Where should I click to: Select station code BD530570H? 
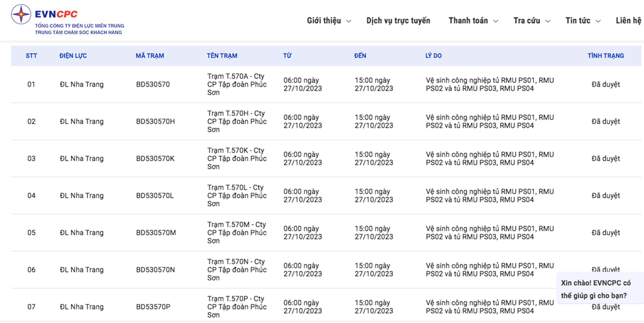[156, 121]
